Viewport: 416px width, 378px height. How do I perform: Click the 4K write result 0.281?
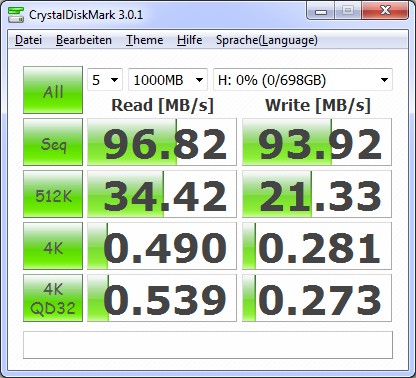pyautogui.click(x=317, y=246)
